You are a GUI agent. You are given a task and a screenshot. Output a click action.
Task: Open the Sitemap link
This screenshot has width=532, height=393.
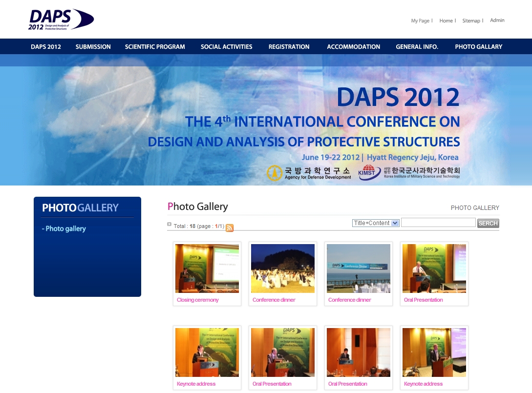(471, 21)
